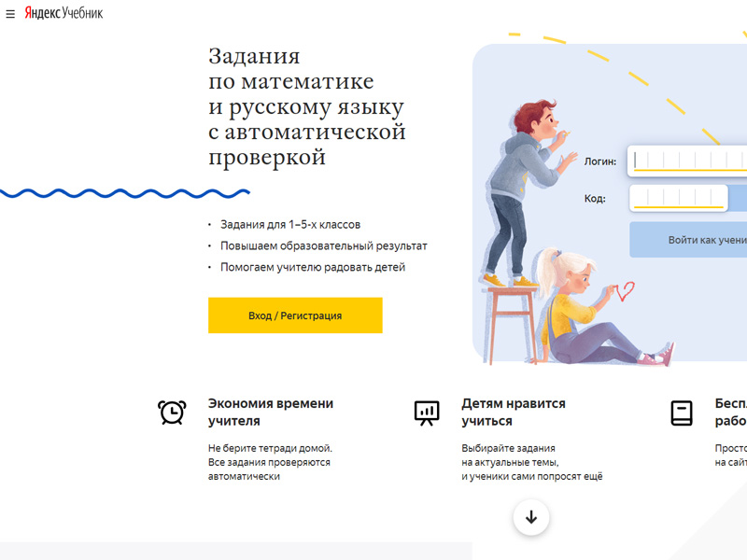Click the blue wavy line decoration
This screenshot has height=560, width=747.
coord(125,193)
